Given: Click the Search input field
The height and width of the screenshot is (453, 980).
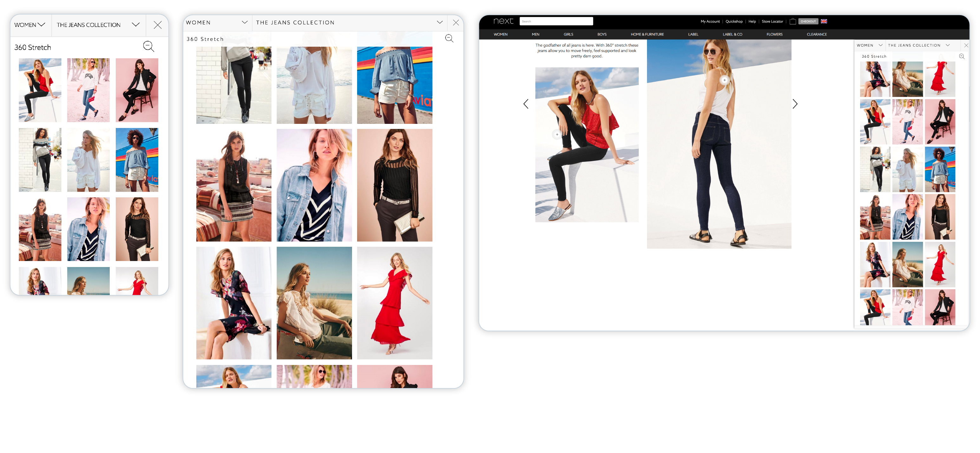Looking at the screenshot, I should [x=556, y=21].
